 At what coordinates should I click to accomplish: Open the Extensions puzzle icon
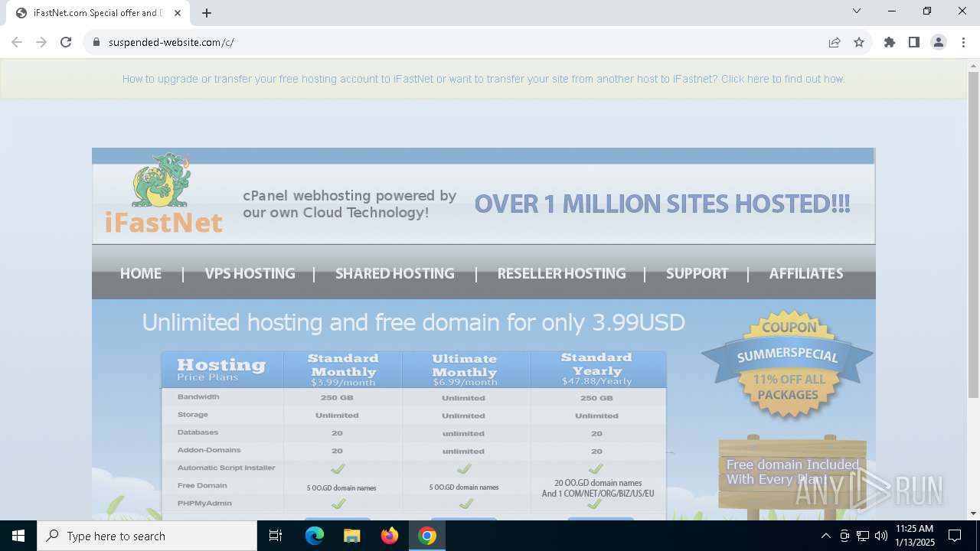890,42
